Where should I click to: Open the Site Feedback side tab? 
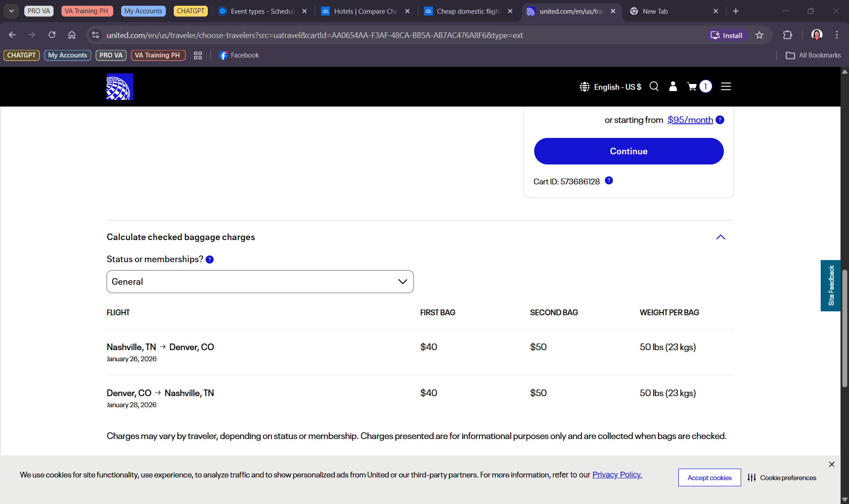(x=831, y=286)
